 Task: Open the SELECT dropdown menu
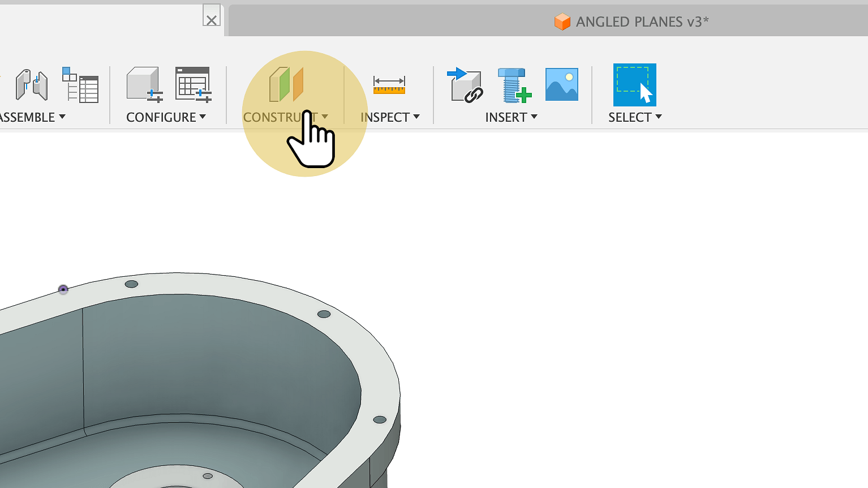635,117
